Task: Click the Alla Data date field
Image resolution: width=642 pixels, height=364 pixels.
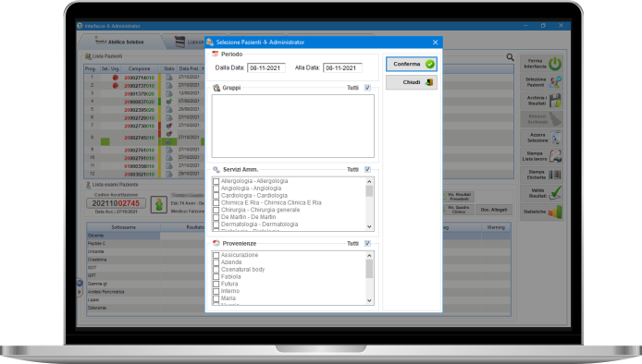Action: [x=342, y=67]
